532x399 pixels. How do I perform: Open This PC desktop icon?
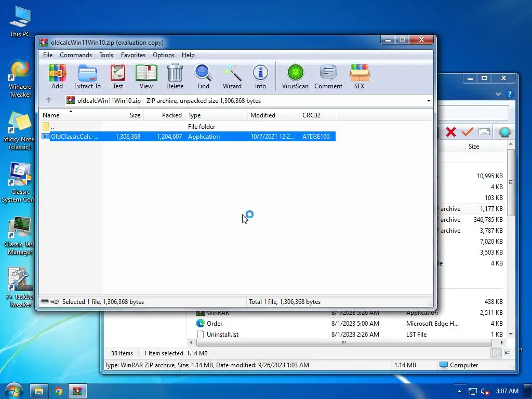click(x=20, y=21)
